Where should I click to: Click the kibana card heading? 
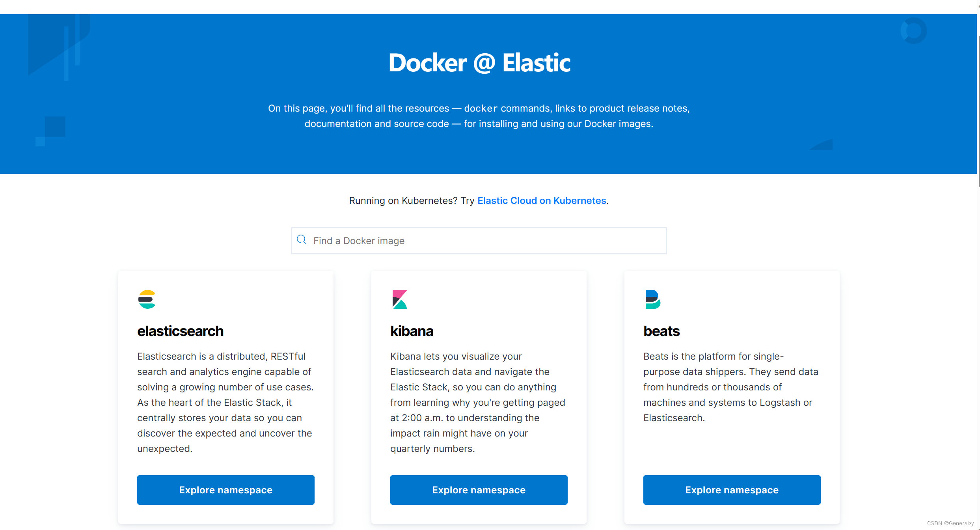click(x=412, y=331)
